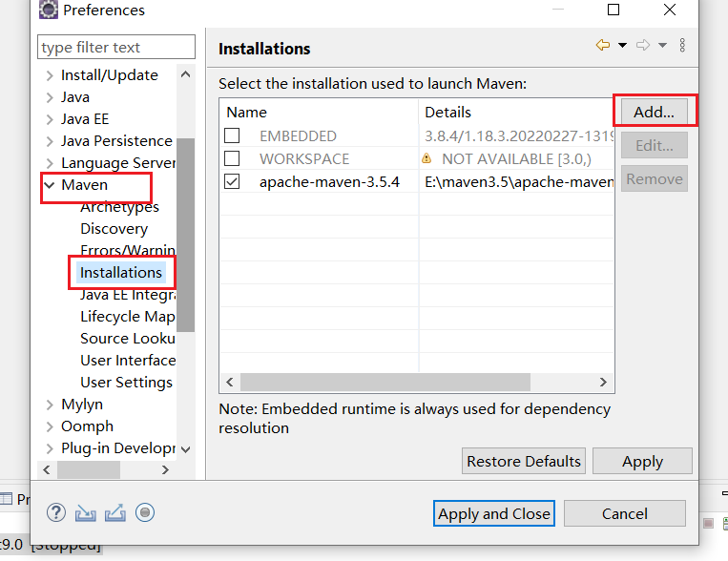Enable the EMBEDDED installation checkbox
Screen dimensions: 728x561
[232, 135]
